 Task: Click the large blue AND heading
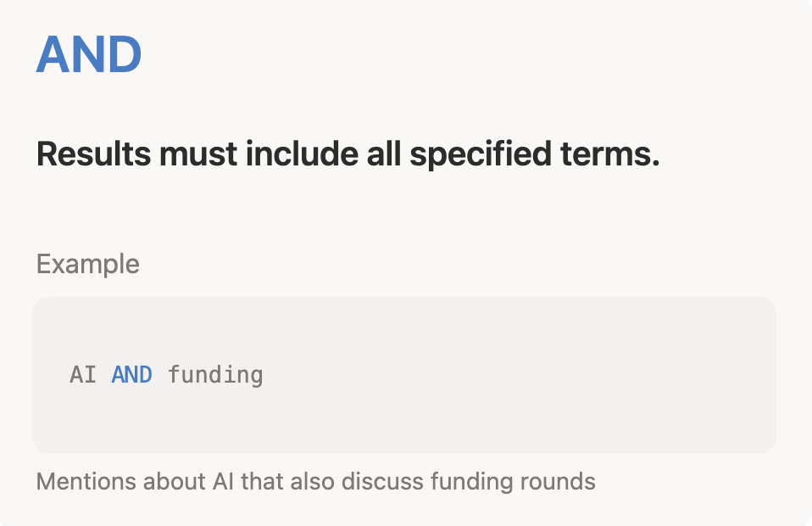[89, 54]
